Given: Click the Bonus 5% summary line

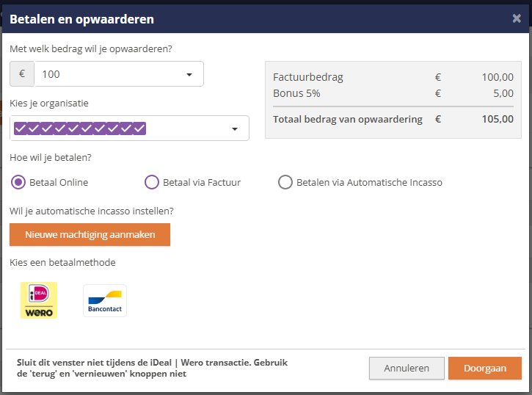Looking at the screenshot, I should click(296, 93).
